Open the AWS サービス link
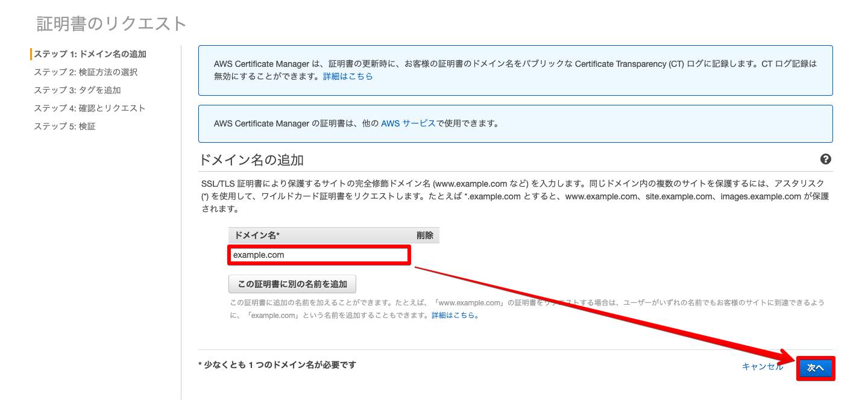The width and height of the screenshot is (868, 418). point(408,123)
